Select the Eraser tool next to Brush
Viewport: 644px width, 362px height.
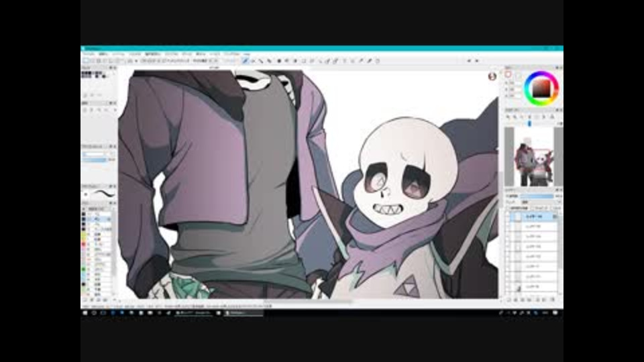pyautogui.click(x=254, y=61)
